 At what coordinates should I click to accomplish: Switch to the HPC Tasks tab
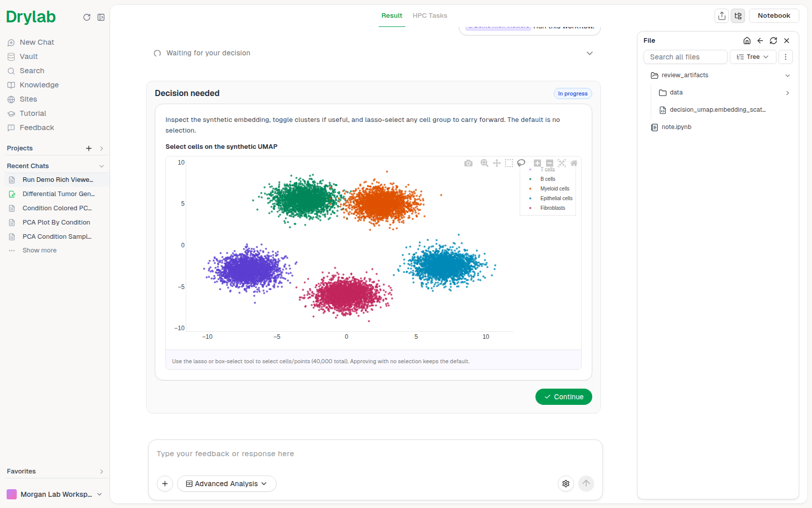click(x=430, y=16)
